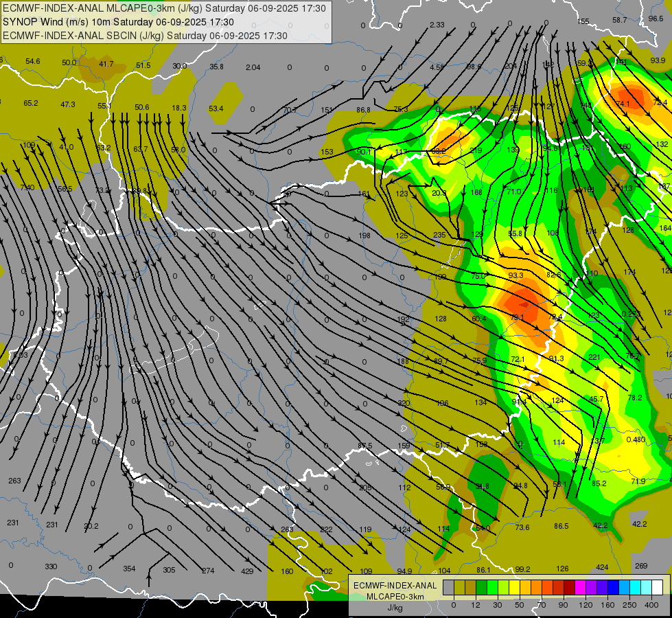672x618 pixels.
Task: Click the map value '198'
Action: [364, 236]
